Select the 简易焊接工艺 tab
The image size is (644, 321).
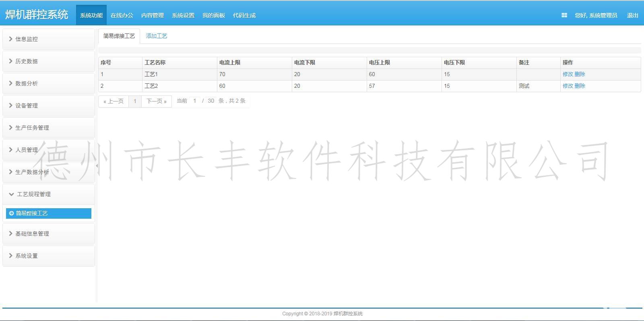[x=119, y=36]
